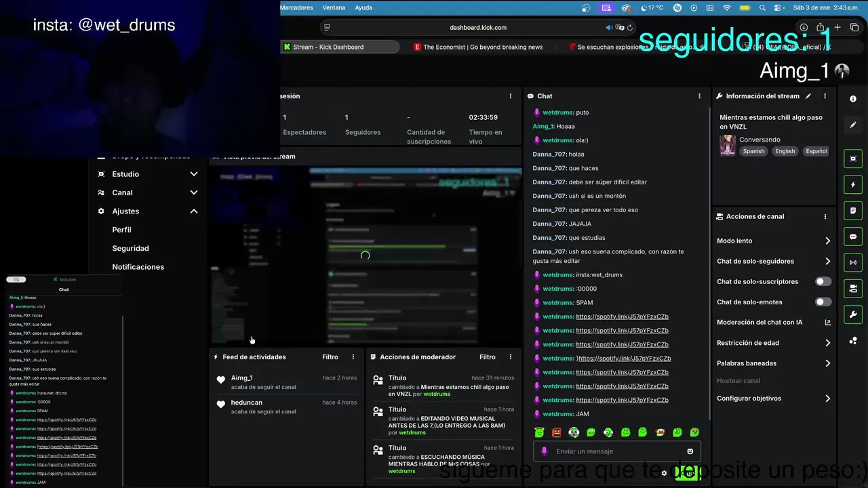Open the Ventana menu
Image resolution: width=868 pixels, height=488 pixels.
pos(334,7)
